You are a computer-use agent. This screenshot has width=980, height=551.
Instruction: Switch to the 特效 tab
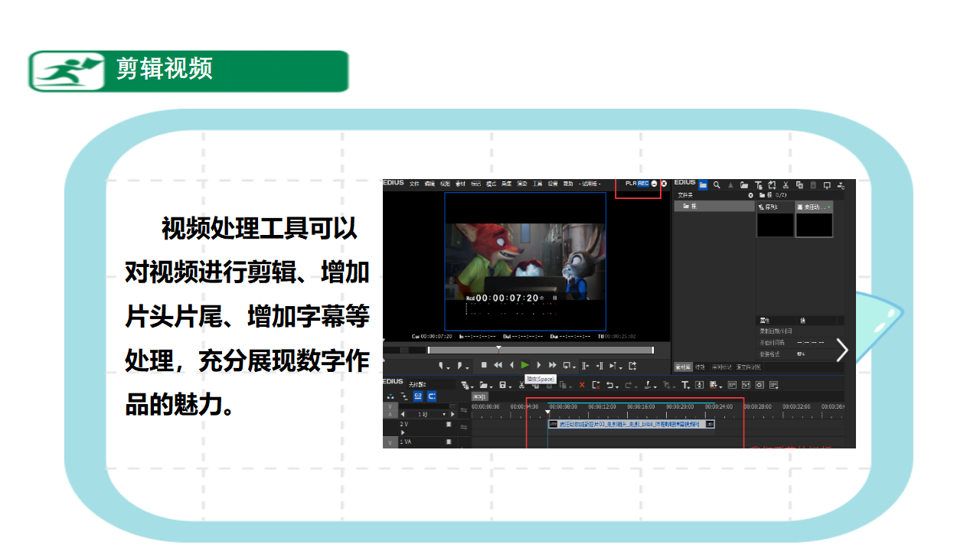(700, 367)
